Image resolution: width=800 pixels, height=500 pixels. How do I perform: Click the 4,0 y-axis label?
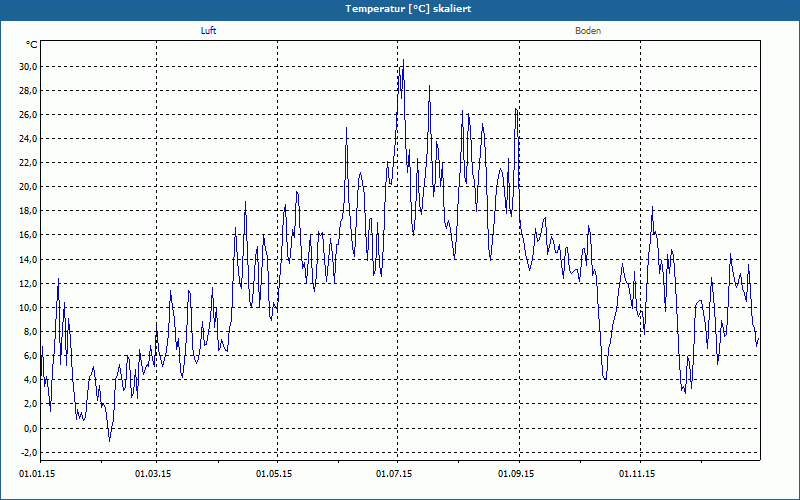(30, 379)
